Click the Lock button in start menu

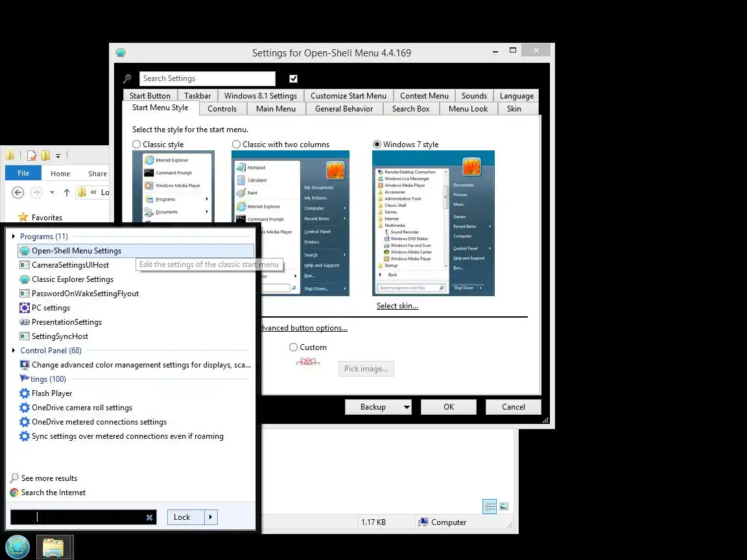tap(186, 517)
